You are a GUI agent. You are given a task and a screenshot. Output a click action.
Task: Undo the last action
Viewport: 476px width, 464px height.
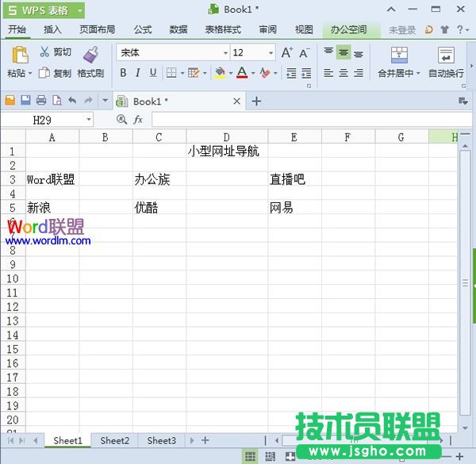(x=72, y=100)
